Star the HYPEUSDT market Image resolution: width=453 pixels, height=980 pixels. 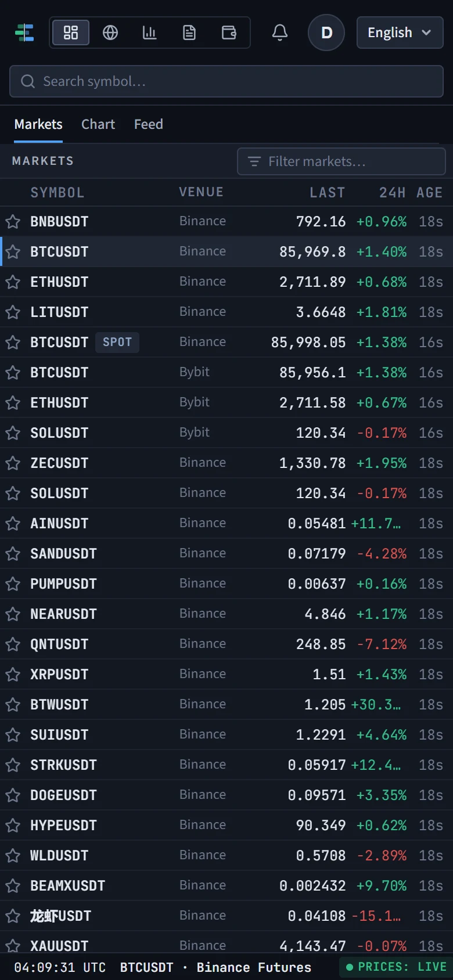13,826
